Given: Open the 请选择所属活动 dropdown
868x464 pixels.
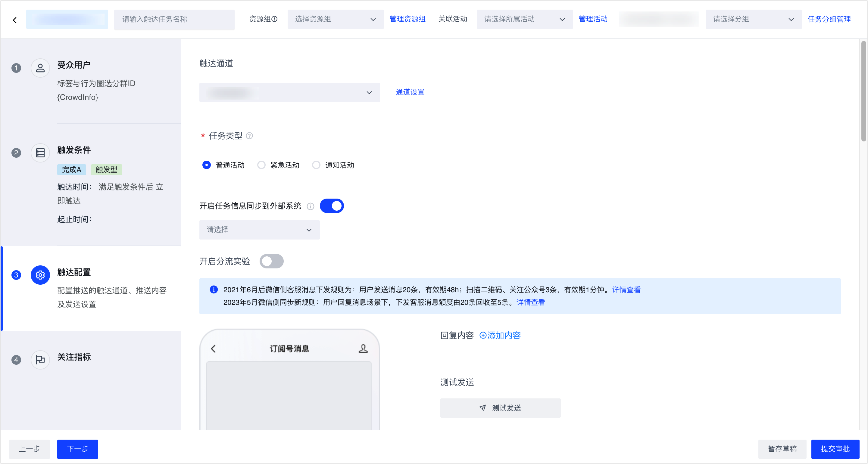Looking at the screenshot, I should click(524, 19).
